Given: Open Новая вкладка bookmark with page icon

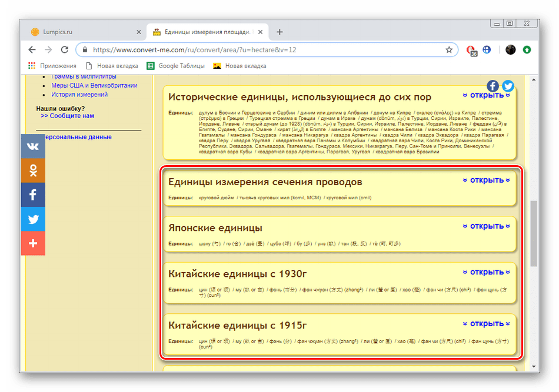Looking at the screenshot, I should (x=112, y=66).
